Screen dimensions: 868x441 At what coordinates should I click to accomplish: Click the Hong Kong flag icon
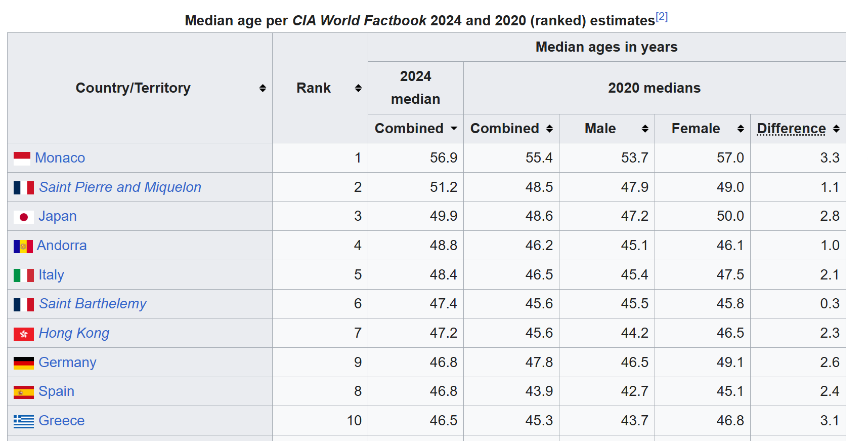tap(23, 334)
